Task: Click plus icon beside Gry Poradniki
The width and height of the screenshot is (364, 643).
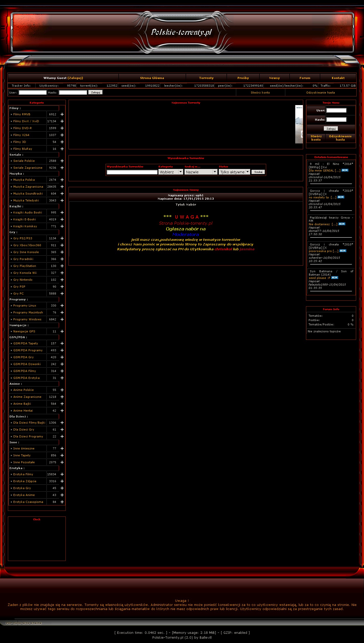Action: (62, 259)
